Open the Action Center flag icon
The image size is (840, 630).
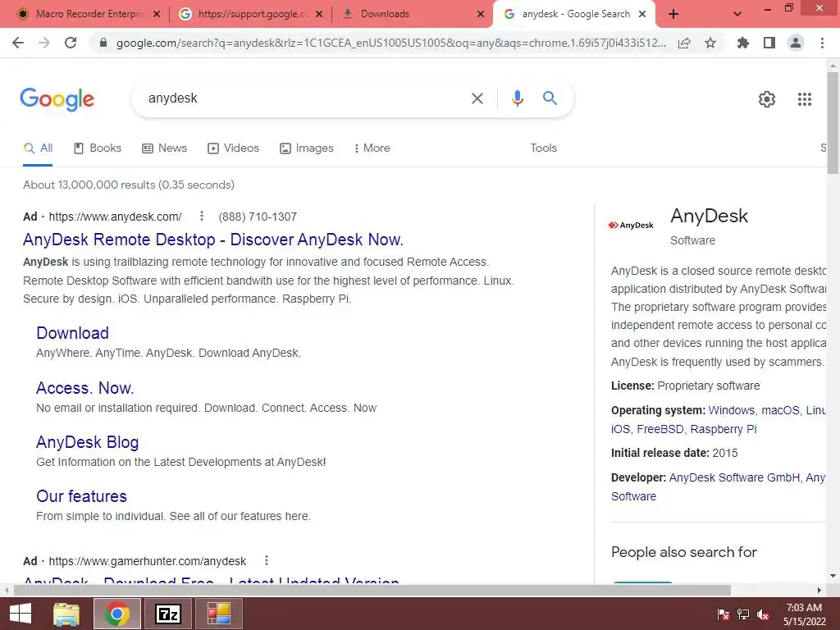[723, 614]
